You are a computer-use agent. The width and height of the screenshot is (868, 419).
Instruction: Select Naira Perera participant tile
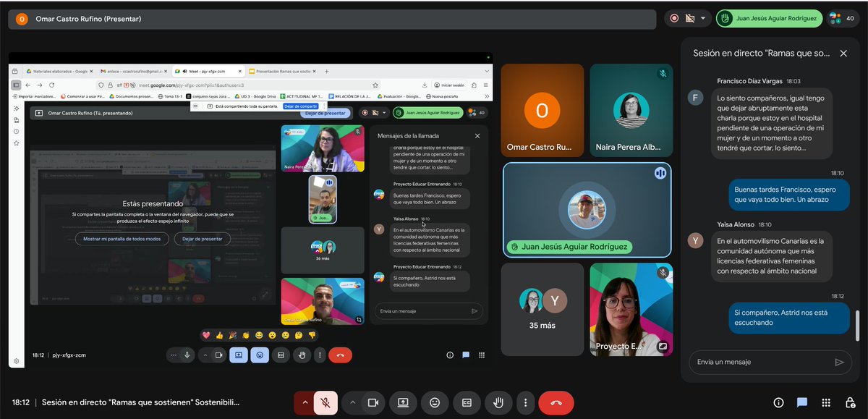coord(631,110)
